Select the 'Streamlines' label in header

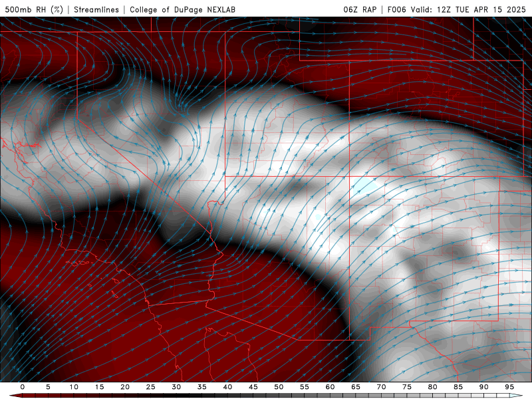point(96,9)
